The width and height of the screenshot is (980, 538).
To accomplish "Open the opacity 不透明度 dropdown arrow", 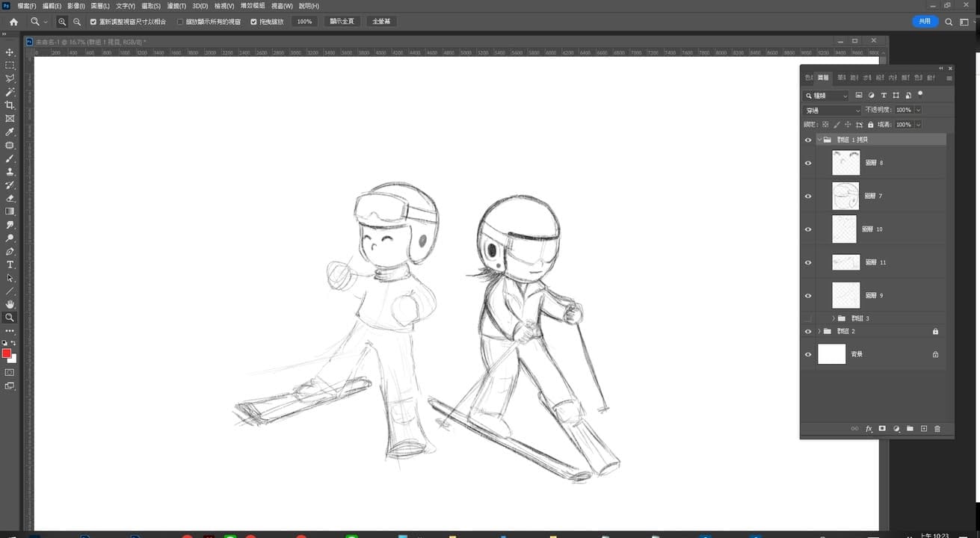I will pyautogui.click(x=918, y=110).
